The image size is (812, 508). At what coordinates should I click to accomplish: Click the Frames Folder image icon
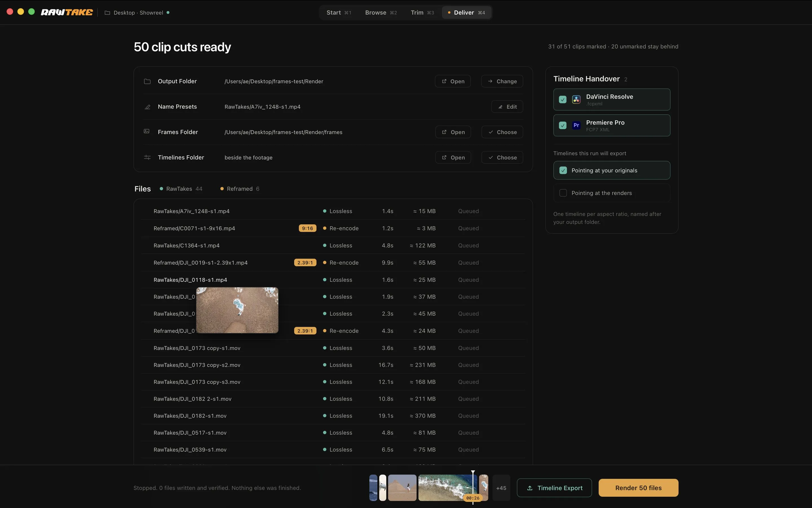click(147, 131)
